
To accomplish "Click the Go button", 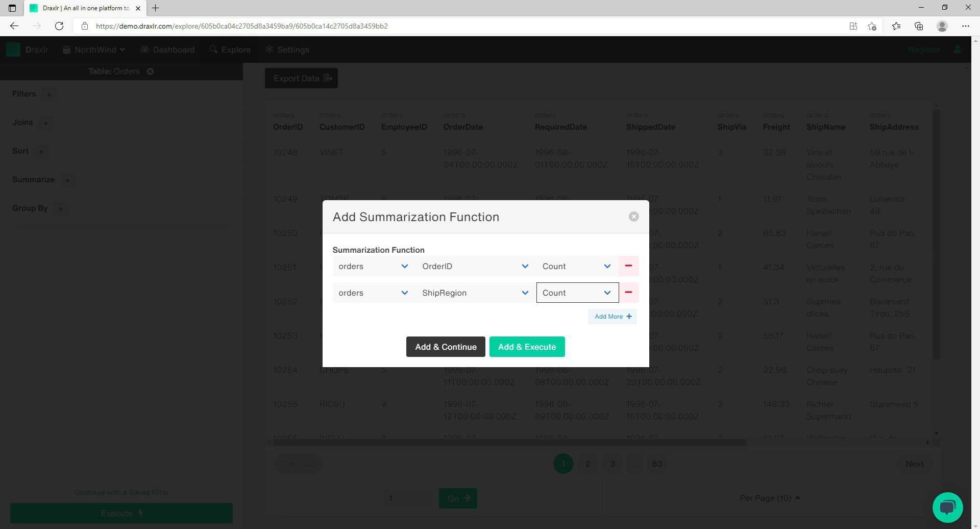I will pyautogui.click(x=458, y=498).
